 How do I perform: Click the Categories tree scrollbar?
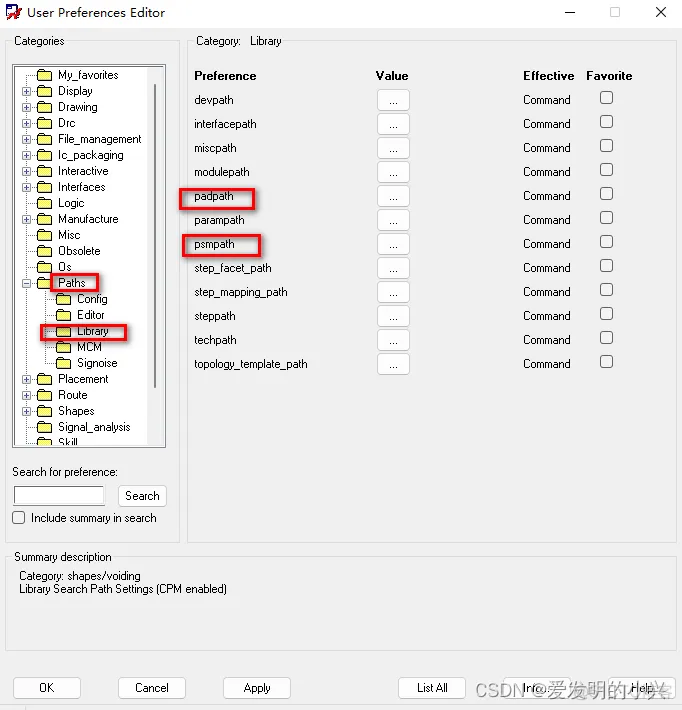tap(155, 235)
